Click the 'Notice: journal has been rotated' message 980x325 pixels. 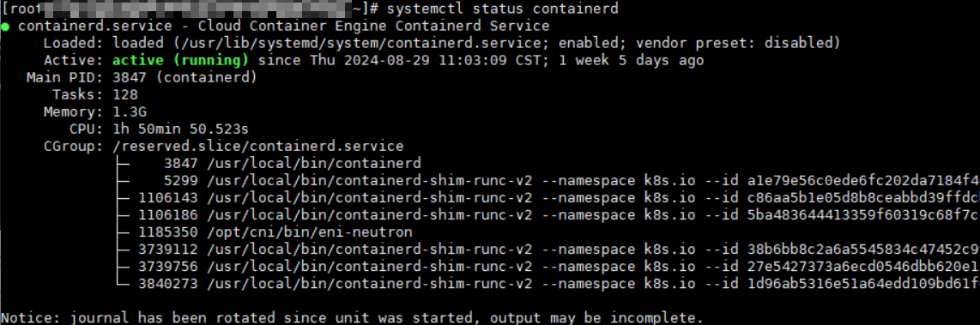[352, 317]
